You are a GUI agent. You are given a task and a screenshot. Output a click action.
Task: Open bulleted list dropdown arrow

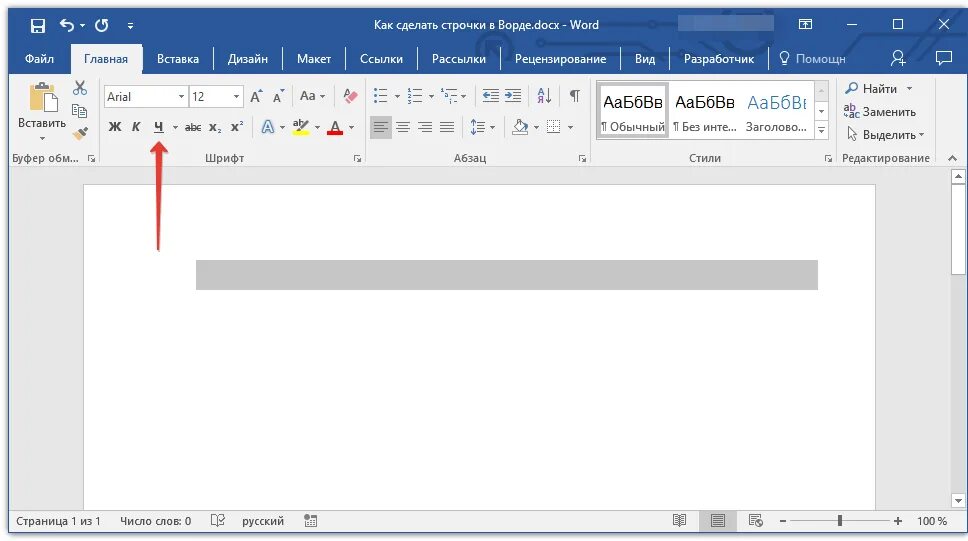[x=397, y=96]
